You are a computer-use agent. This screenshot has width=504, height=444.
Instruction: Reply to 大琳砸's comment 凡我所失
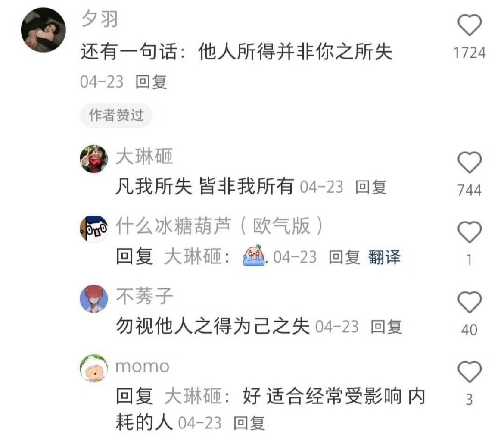coord(371,187)
